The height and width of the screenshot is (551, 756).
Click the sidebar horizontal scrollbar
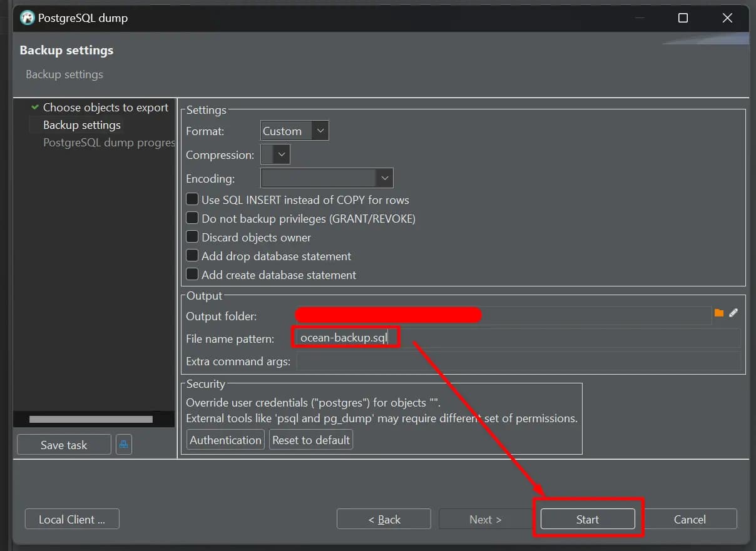coord(91,419)
